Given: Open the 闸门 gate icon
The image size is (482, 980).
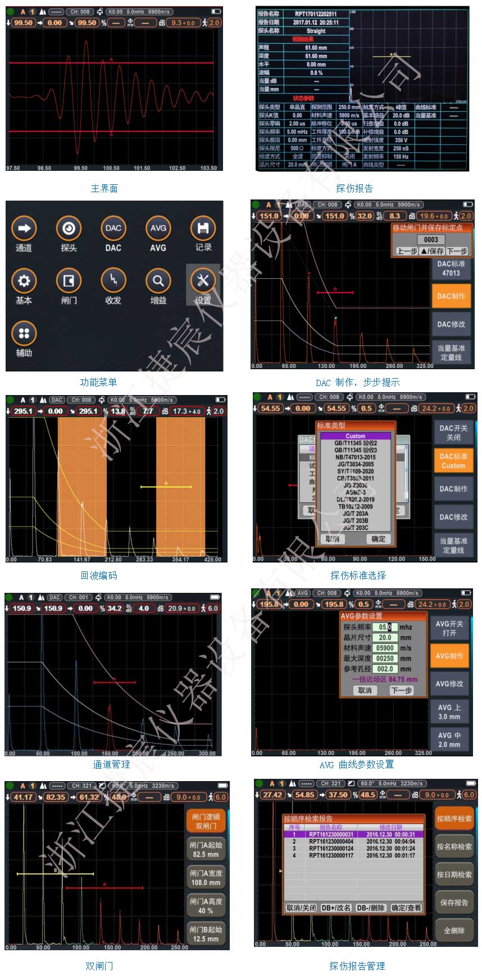Looking at the screenshot, I should (x=69, y=281).
